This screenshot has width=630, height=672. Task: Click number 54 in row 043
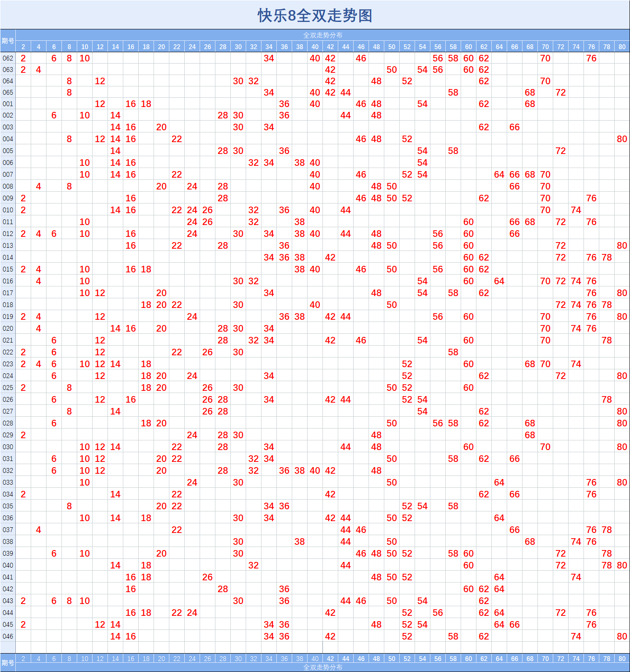point(422,601)
